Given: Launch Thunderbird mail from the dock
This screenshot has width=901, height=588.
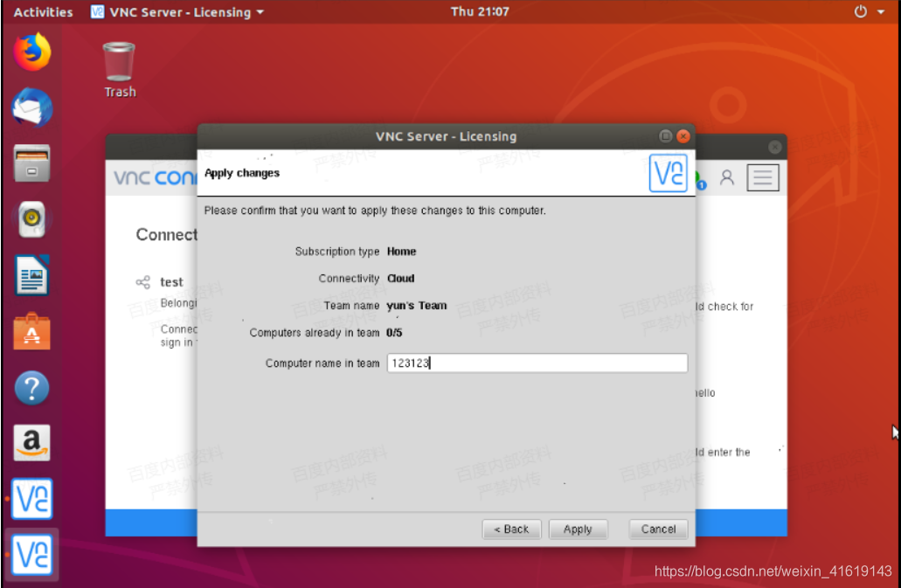Looking at the screenshot, I should [x=32, y=107].
